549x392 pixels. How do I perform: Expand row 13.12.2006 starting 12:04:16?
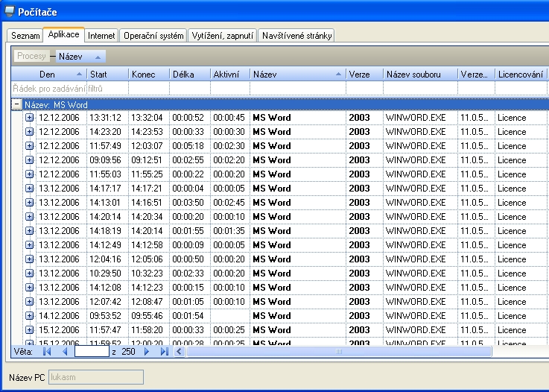[29, 259]
